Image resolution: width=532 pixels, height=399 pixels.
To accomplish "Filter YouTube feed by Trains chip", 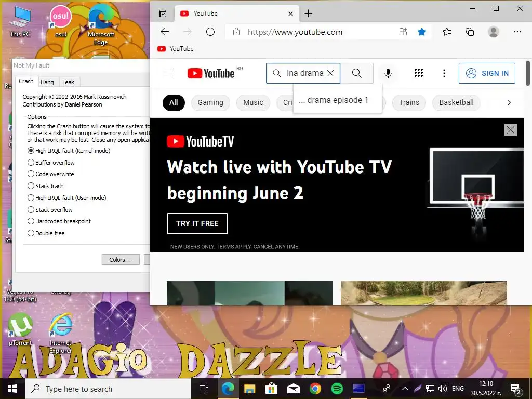I will 409,102.
